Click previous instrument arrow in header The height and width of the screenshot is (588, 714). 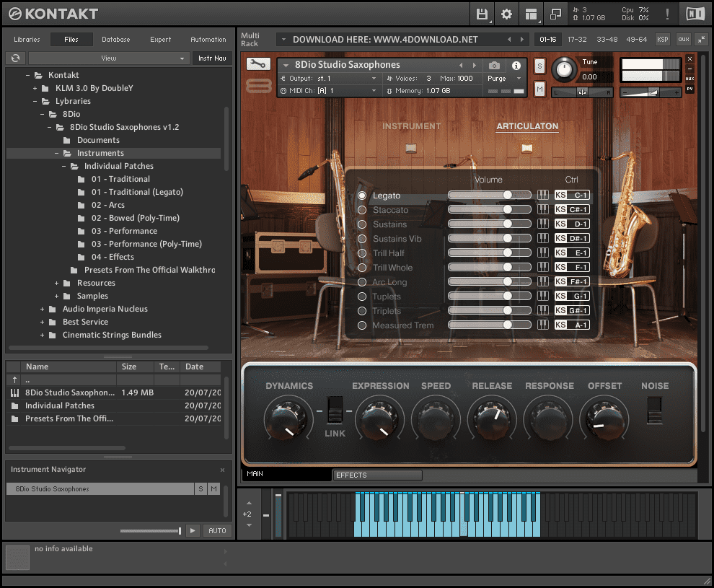(461, 66)
